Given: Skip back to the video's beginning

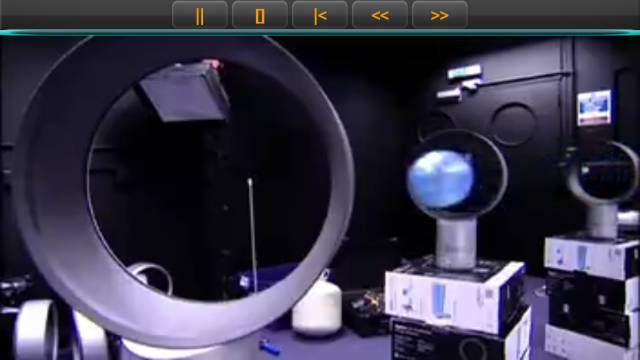Looking at the screenshot, I should (x=320, y=15).
